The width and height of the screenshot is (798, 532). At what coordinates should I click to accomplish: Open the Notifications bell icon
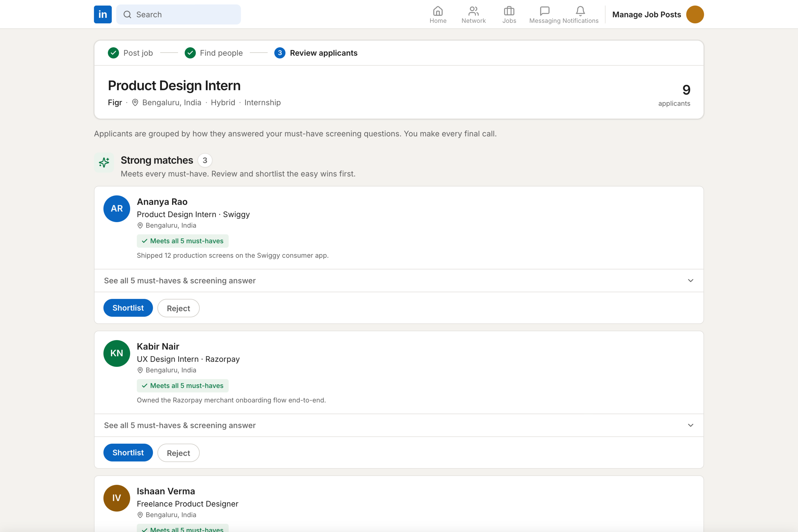click(x=580, y=11)
